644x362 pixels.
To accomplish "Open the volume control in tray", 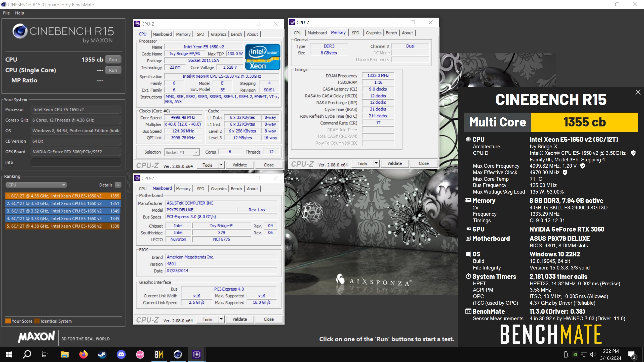I will [x=593, y=354].
